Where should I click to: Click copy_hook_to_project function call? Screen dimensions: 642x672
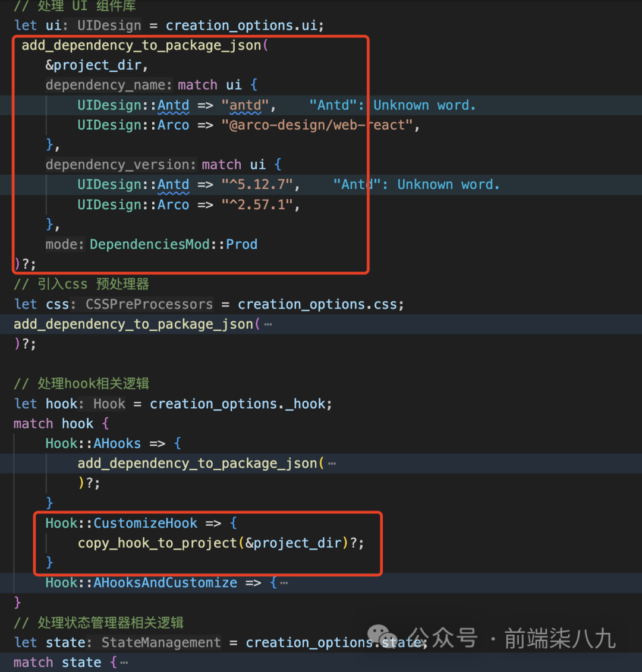(x=221, y=543)
